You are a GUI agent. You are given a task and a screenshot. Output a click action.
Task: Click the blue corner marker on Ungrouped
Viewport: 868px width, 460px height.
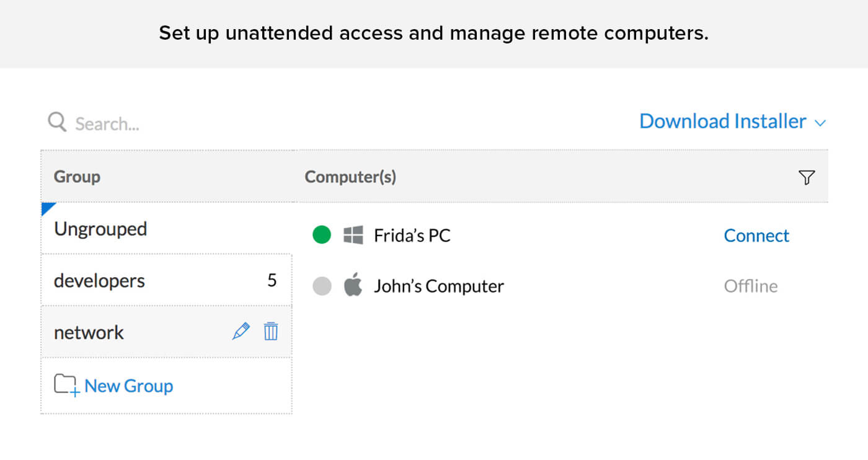point(46,208)
